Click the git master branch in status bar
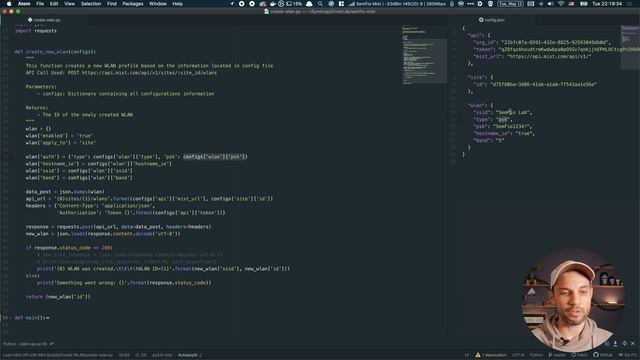The height and width of the screenshot is (360, 640). 557,355
